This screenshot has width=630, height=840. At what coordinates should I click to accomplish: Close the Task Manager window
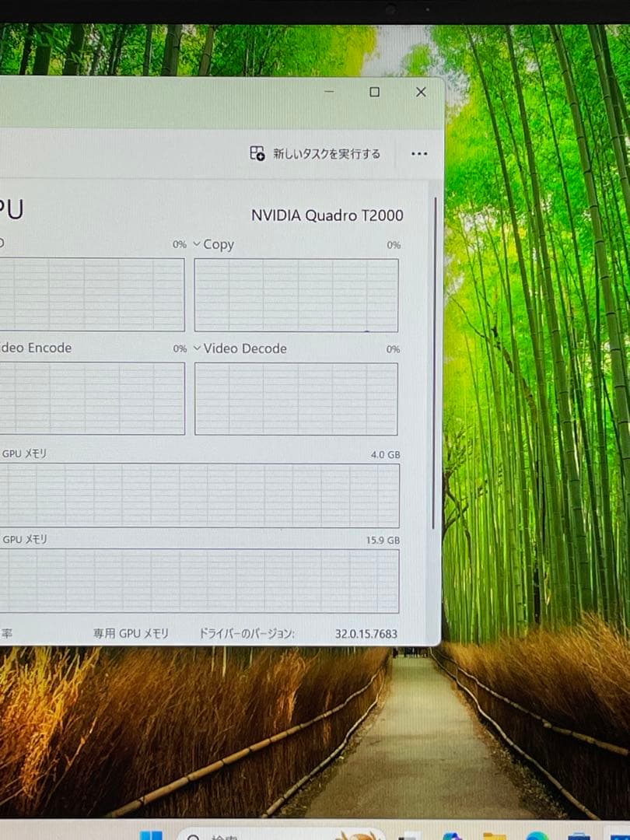(421, 92)
